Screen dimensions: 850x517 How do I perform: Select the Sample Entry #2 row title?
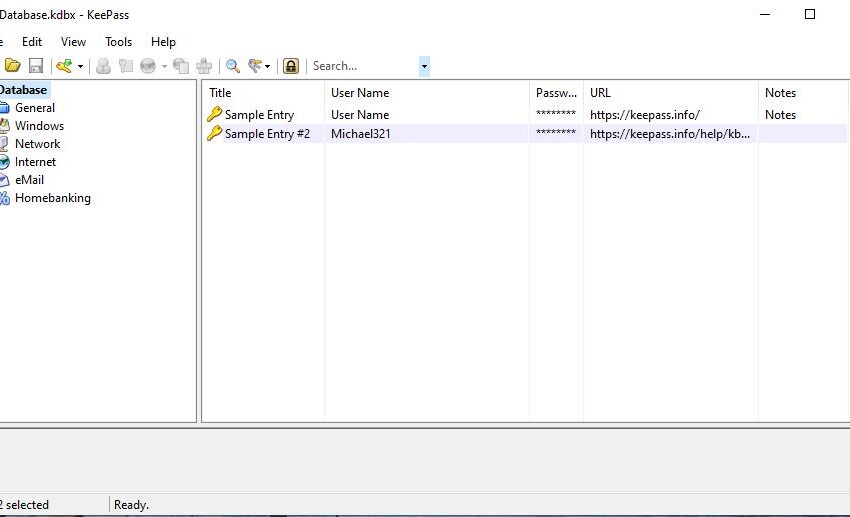pos(267,134)
